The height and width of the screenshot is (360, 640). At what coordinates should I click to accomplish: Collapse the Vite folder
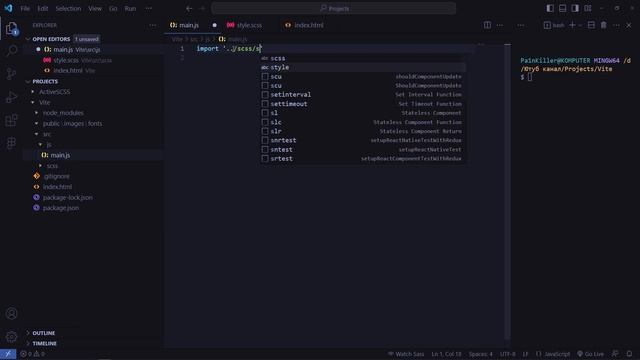pos(44,102)
